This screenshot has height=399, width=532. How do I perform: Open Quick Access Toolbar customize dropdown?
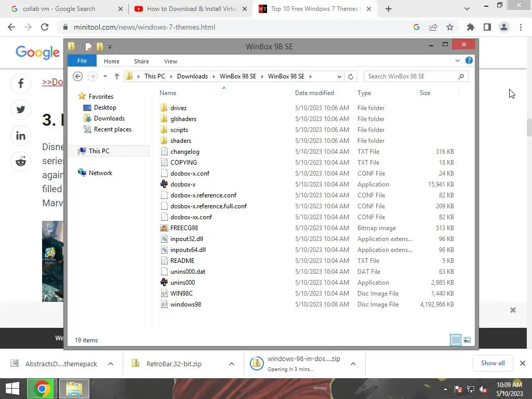[110, 47]
